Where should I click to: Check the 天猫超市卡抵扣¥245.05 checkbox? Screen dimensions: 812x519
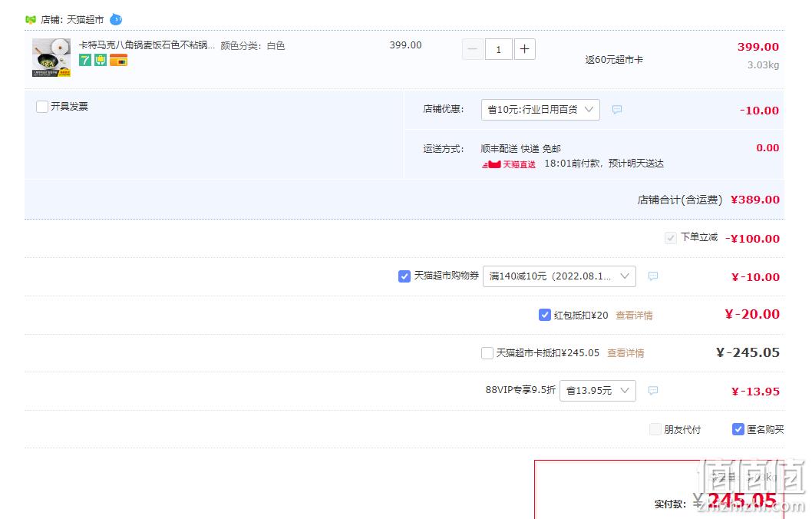487,353
